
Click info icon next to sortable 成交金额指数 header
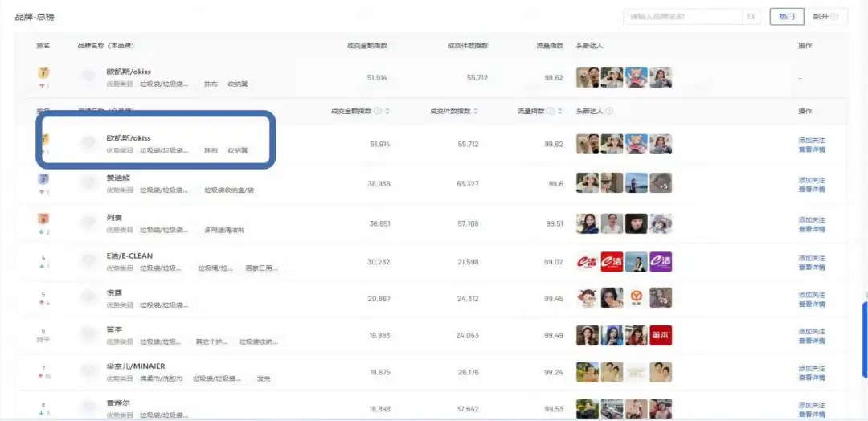[x=378, y=111]
